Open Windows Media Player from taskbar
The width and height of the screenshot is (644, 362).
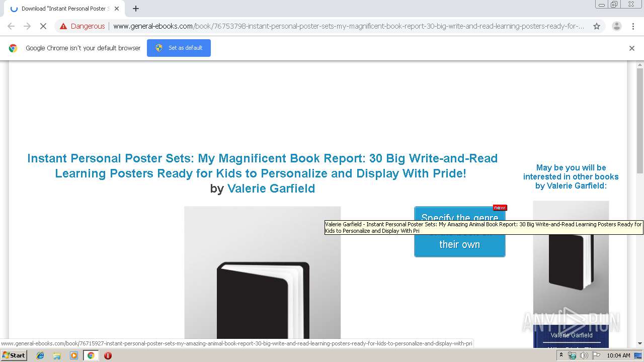click(x=74, y=355)
